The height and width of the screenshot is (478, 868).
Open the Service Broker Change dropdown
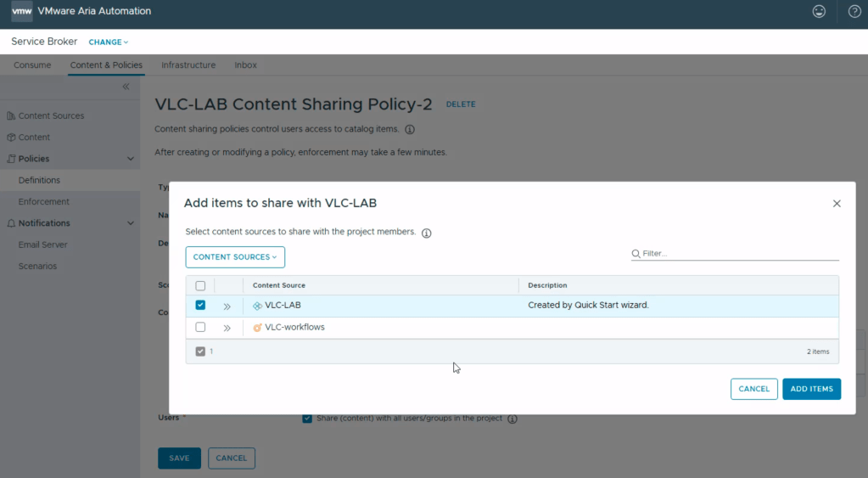[109, 42]
